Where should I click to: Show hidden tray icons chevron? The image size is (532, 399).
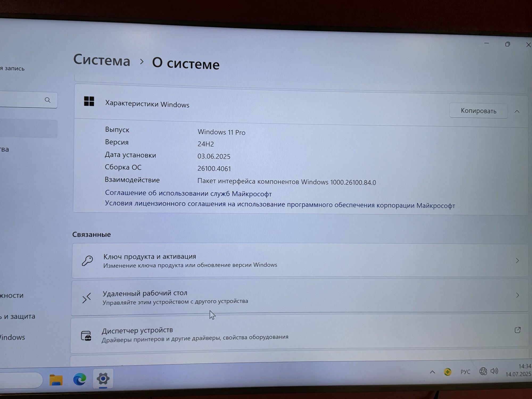[432, 372]
